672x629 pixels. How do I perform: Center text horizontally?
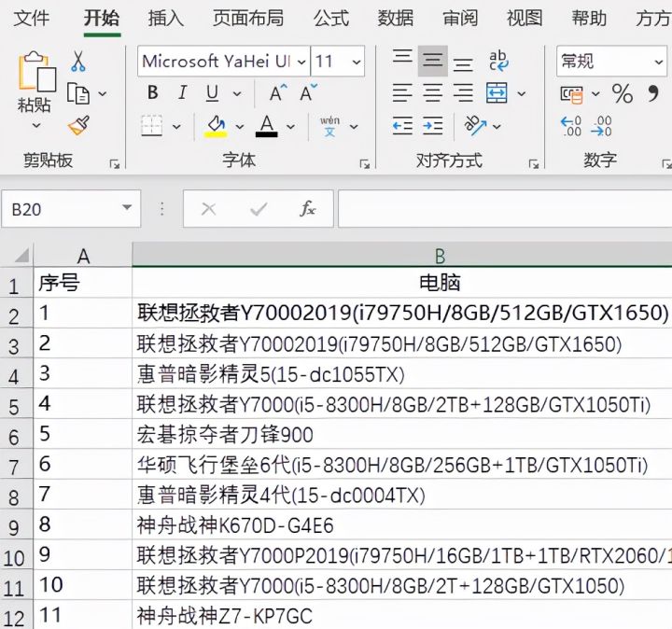(x=433, y=93)
